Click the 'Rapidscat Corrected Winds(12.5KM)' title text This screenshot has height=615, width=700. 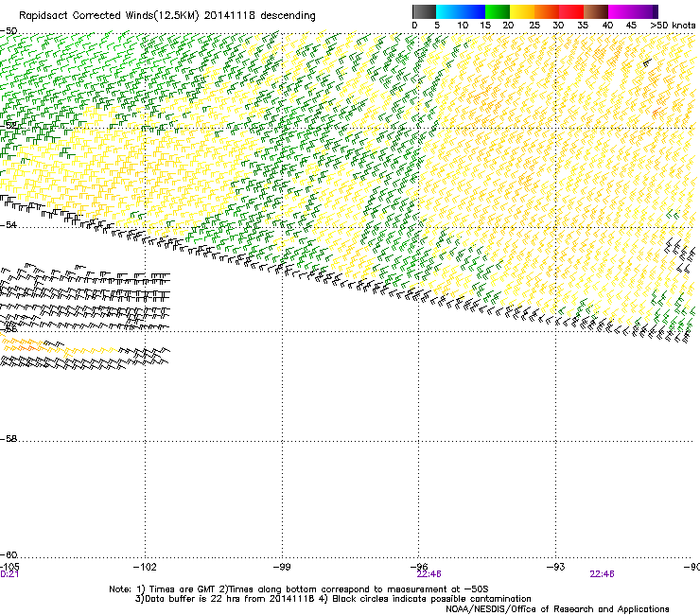tap(109, 16)
